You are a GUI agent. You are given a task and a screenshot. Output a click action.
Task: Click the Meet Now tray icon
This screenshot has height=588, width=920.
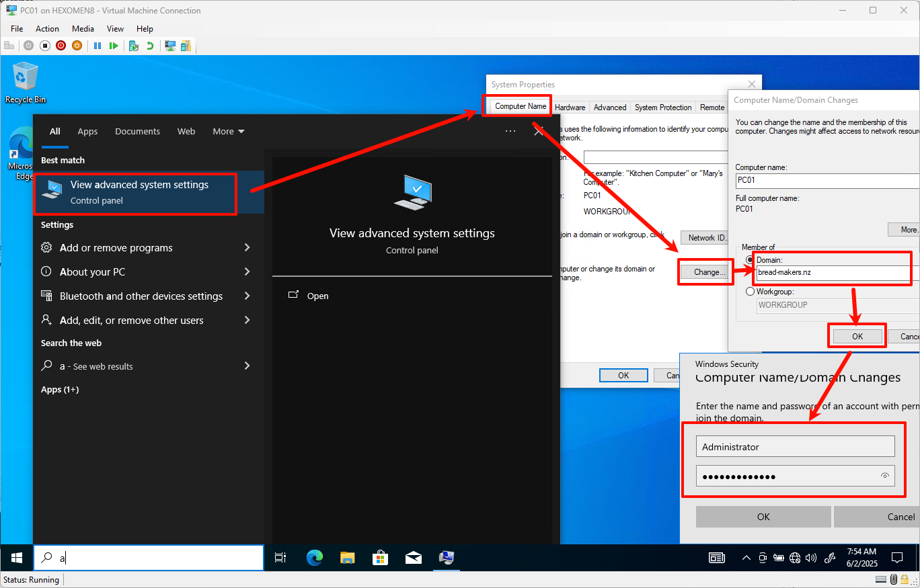763,558
